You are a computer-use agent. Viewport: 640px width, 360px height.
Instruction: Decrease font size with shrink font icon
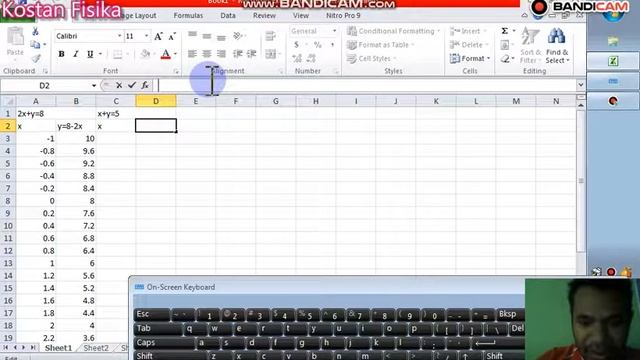[172, 37]
